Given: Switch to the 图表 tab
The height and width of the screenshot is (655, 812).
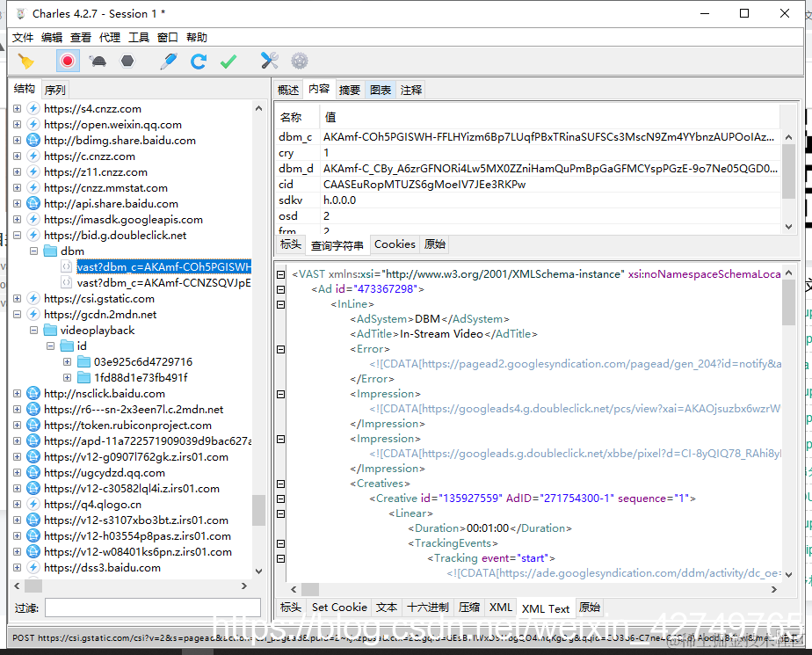Looking at the screenshot, I should point(381,91).
